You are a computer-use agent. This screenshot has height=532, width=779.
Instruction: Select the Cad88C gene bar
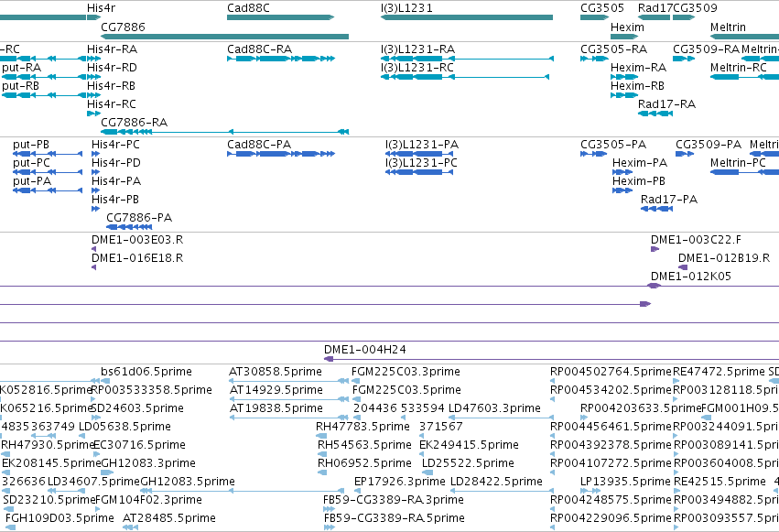coord(281,17)
